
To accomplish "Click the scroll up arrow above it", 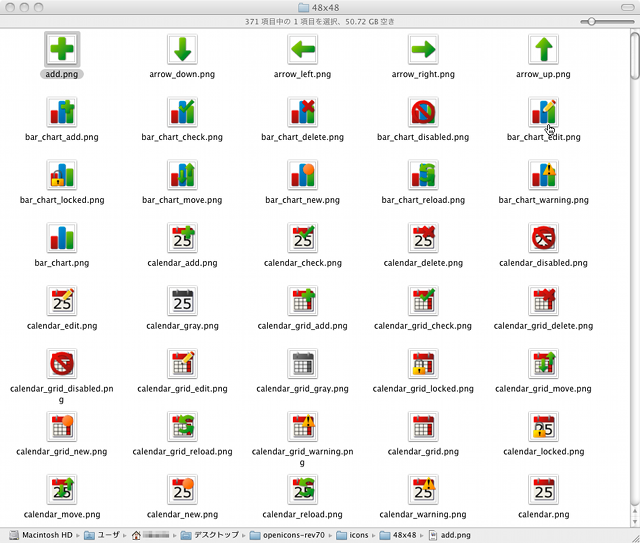I will [x=635, y=511].
